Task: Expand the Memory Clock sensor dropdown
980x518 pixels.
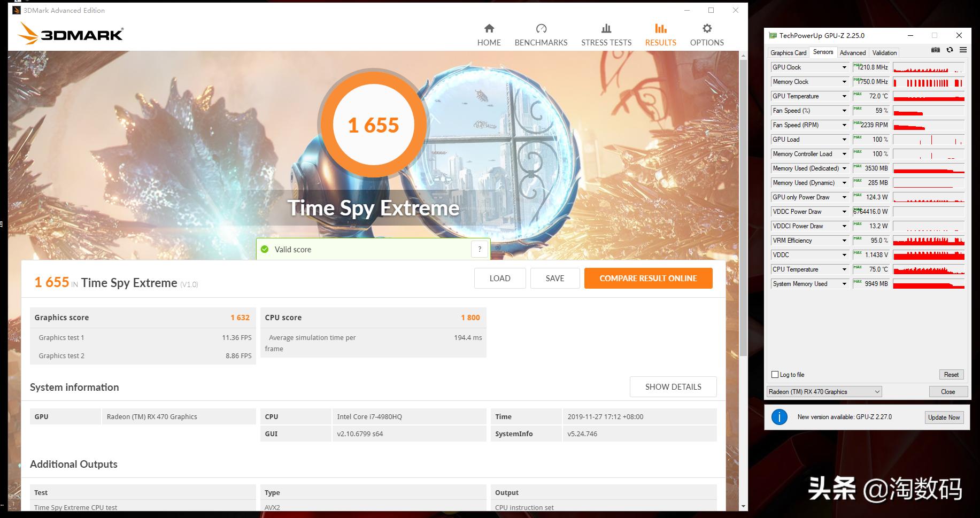Action: click(x=844, y=82)
